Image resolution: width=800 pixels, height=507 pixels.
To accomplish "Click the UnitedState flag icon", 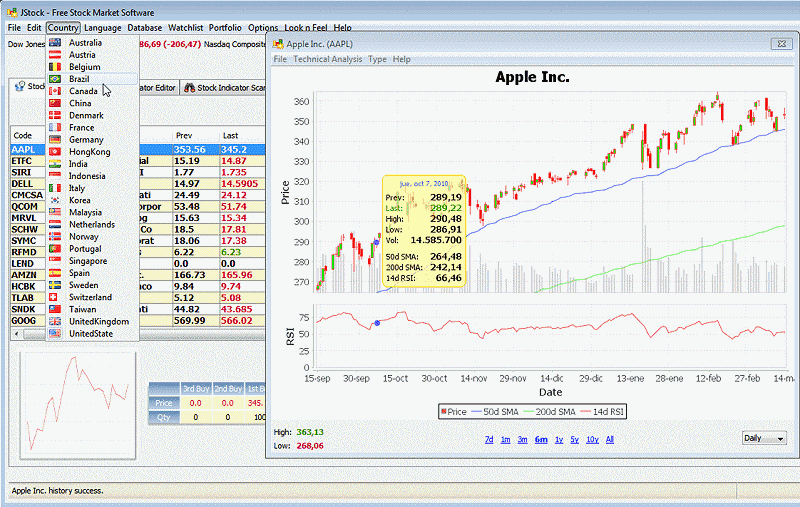I will point(55,333).
